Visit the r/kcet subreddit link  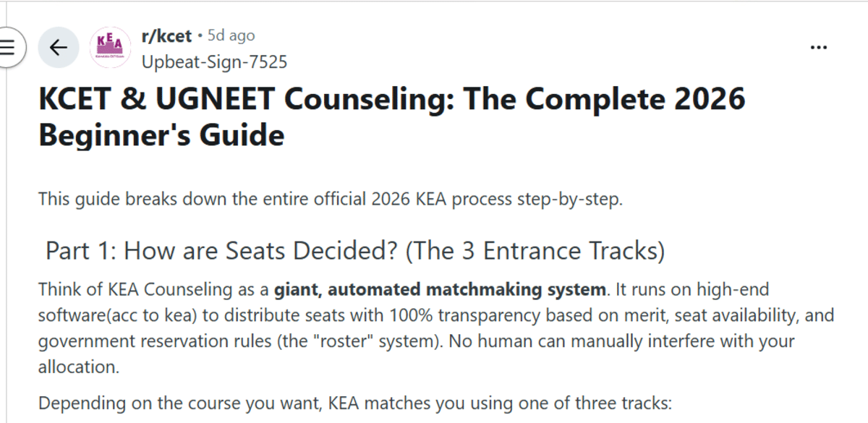166,35
